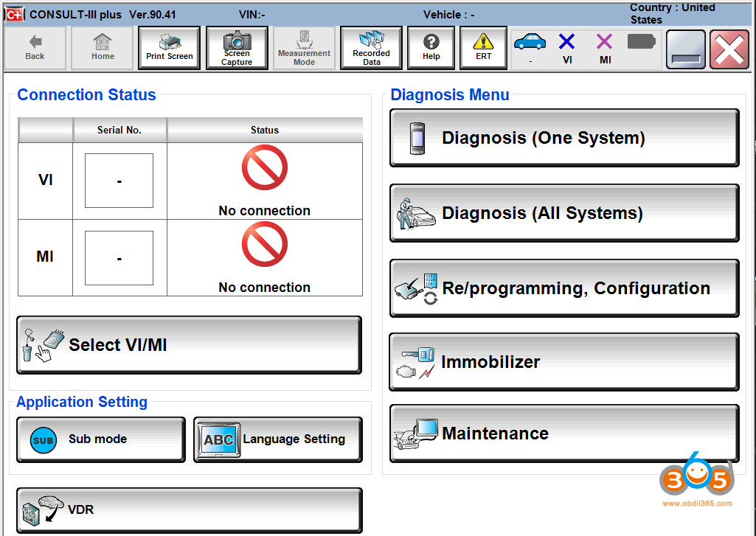
Task: Click the MI connection status indicator
Action: pyautogui.click(x=604, y=46)
